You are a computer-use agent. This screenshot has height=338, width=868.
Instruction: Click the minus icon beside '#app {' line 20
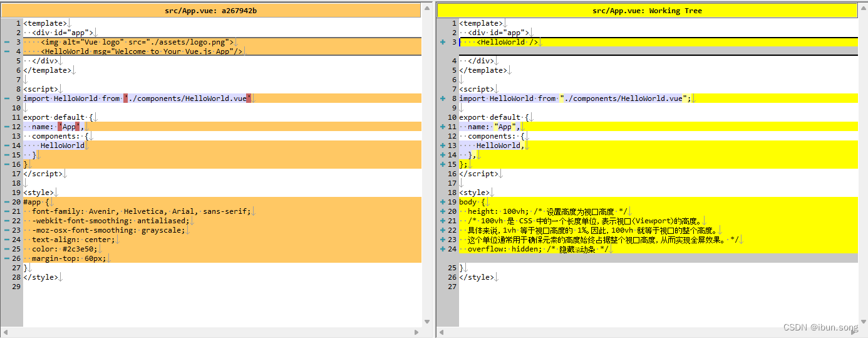pyautogui.click(x=6, y=202)
